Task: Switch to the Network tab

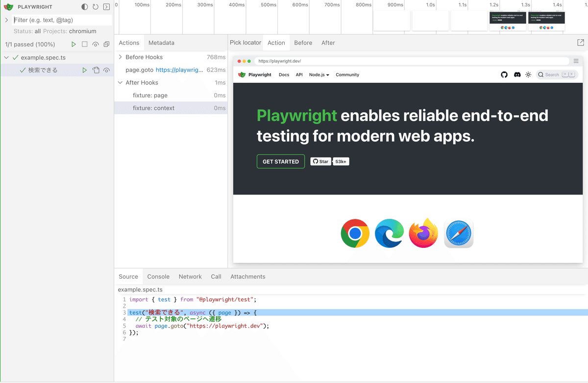Action: tap(190, 277)
